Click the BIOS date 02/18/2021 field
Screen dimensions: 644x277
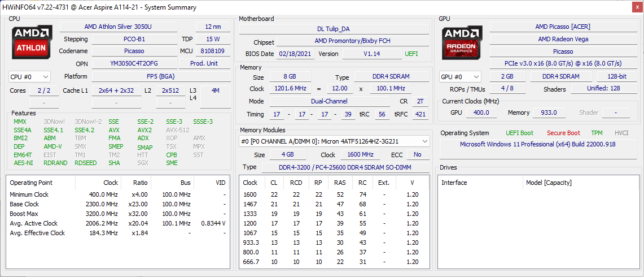pos(296,54)
